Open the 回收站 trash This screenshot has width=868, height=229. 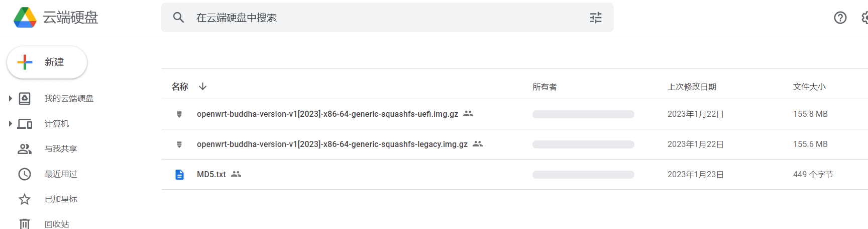[57, 224]
